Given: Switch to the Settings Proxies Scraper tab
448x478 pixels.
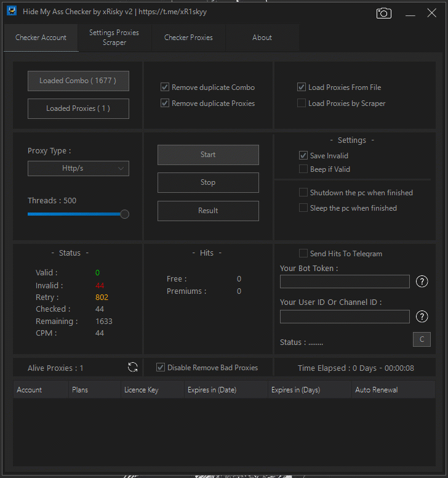Looking at the screenshot, I should click(114, 38).
